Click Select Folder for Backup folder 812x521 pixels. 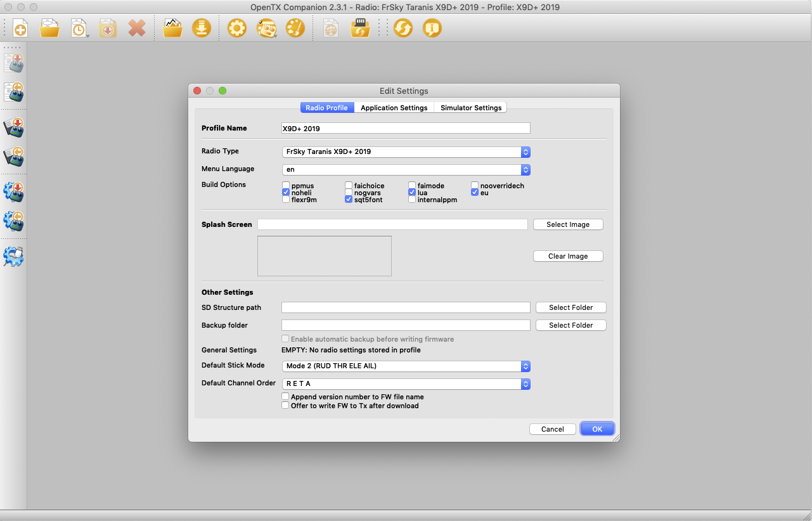point(571,325)
